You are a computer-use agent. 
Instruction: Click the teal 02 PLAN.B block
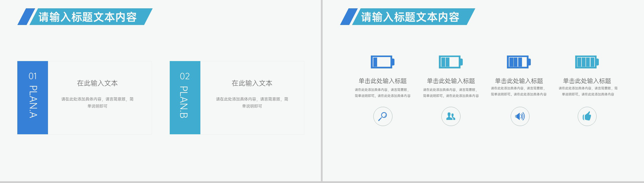[185, 97]
